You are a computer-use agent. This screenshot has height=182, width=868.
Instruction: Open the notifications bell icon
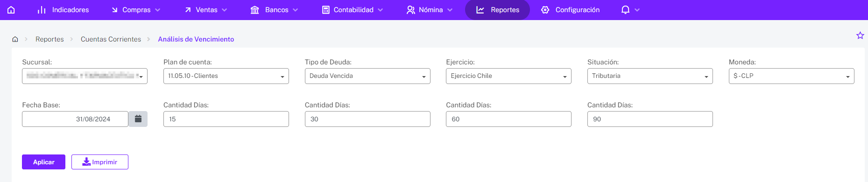click(x=625, y=10)
